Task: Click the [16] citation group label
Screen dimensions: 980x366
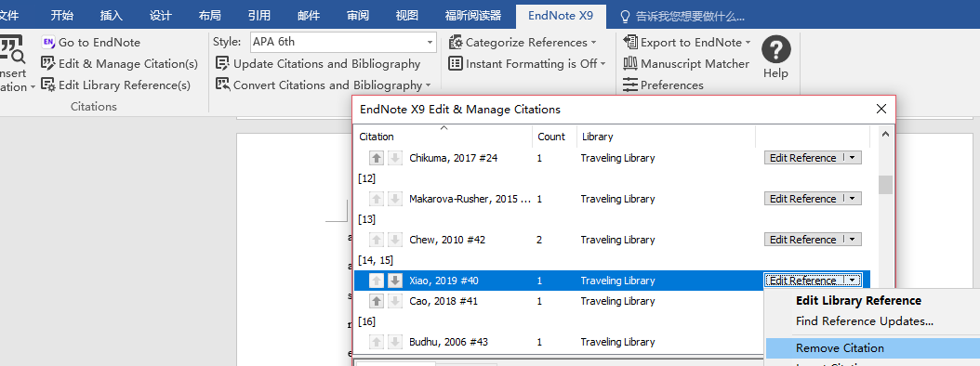Action: pos(367,321)
